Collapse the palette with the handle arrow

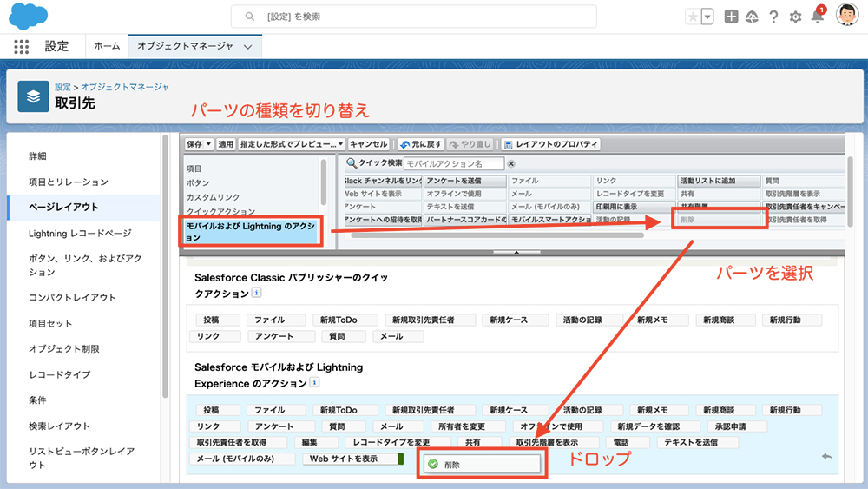(516, 252)
